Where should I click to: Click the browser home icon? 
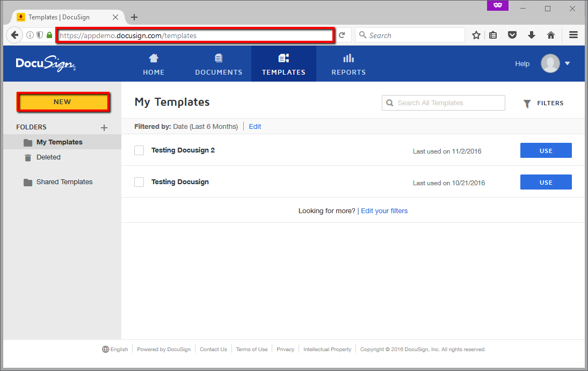pos(550,35)
